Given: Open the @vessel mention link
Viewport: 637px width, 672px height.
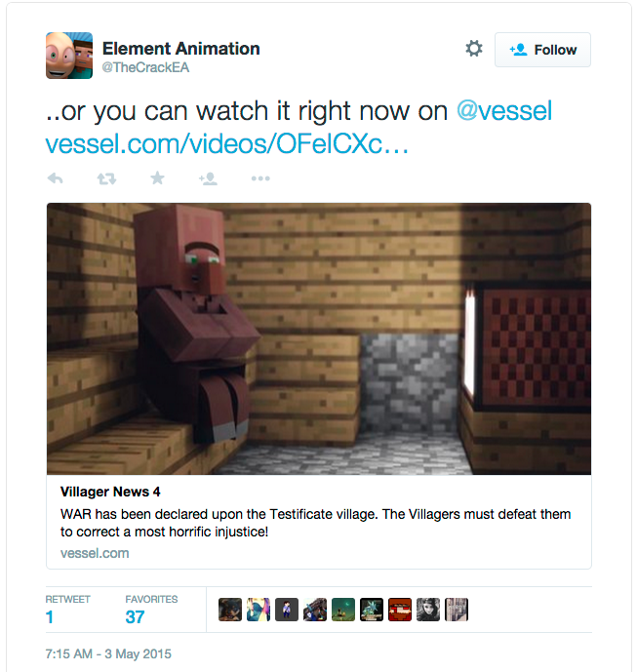Looking at the screenshot, I should 504,111.
